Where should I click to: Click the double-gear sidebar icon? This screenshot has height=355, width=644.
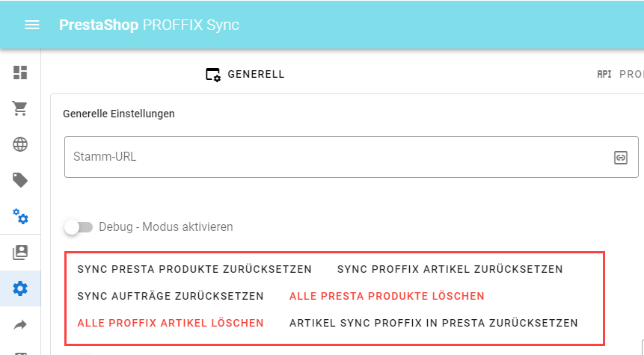coord(20,217)
